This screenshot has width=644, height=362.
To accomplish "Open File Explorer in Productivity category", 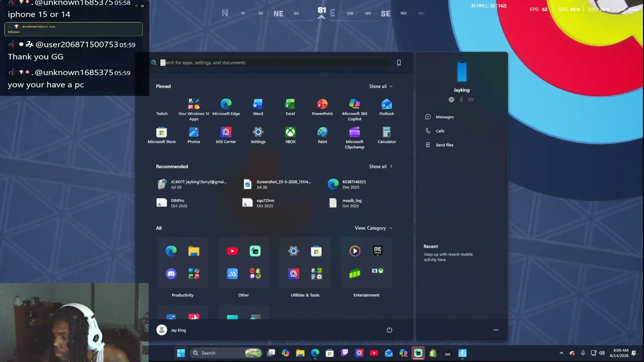I will pyautogui.click(x=194, y=251).
